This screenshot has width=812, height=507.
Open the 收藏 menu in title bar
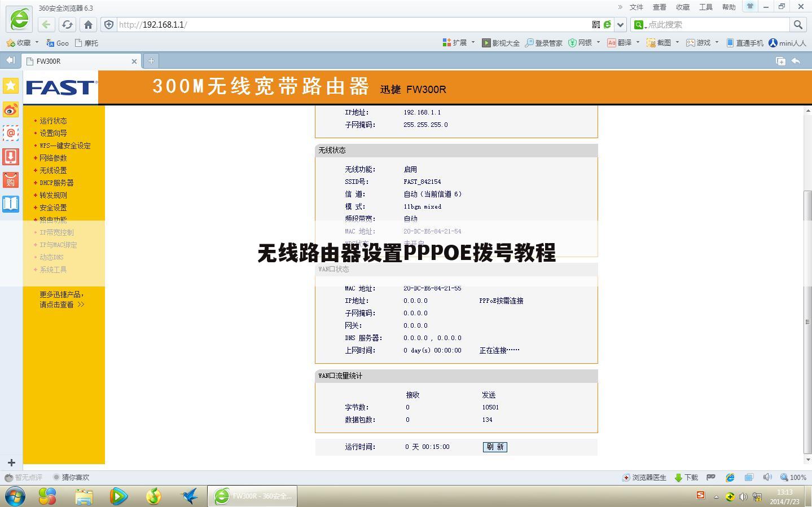click(x=683, y=7)
